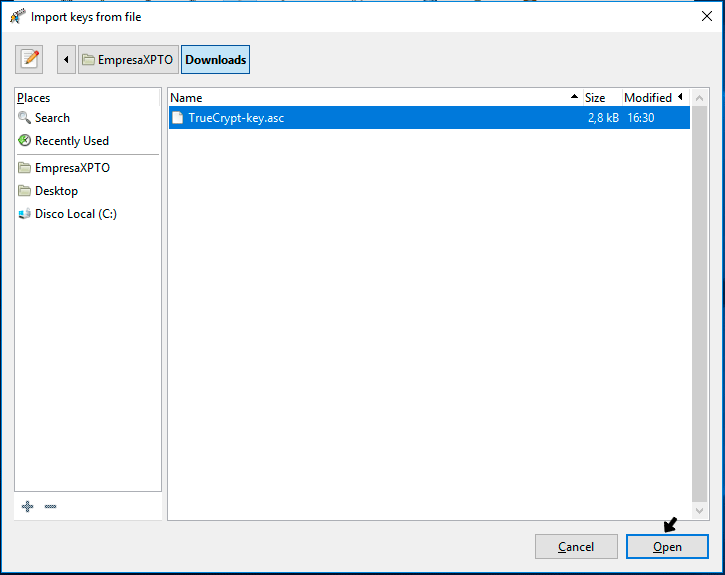Click the 16:30 modified time cell
Screen dimensions: 725x575
click(x=640, y=118)
